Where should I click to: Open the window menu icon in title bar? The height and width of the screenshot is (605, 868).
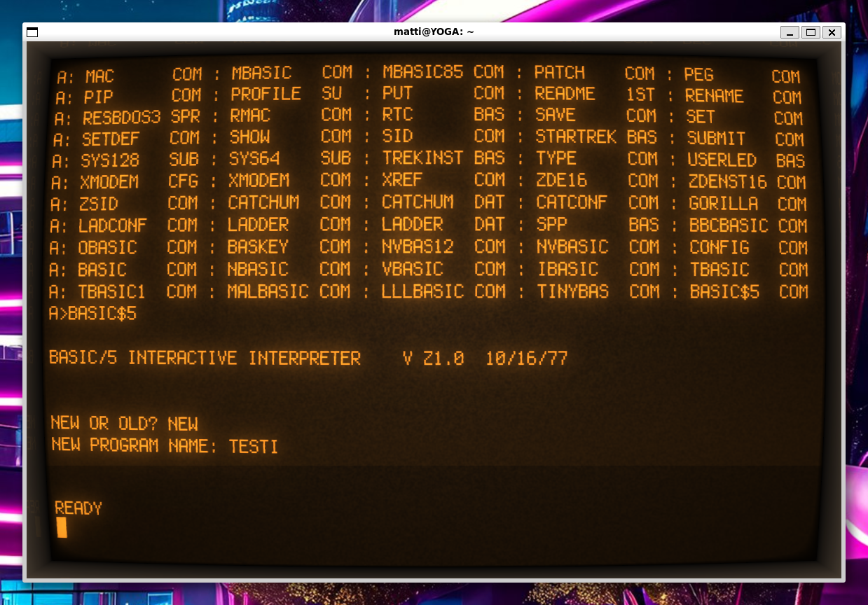point(32,32)
